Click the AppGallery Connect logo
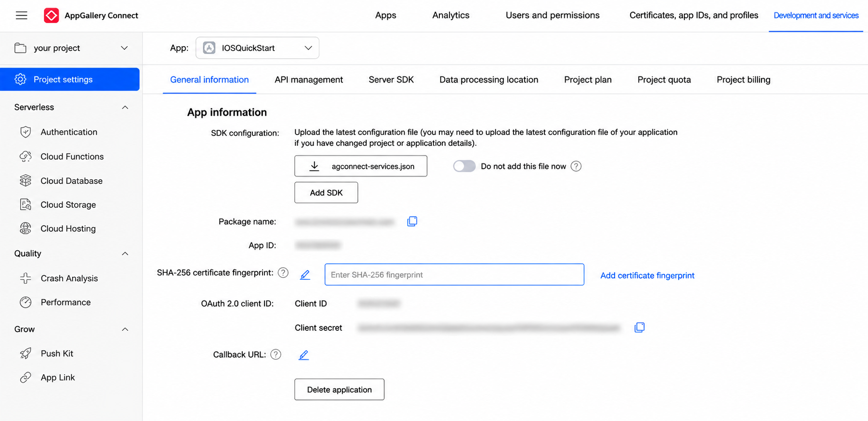 coord(52,15)
